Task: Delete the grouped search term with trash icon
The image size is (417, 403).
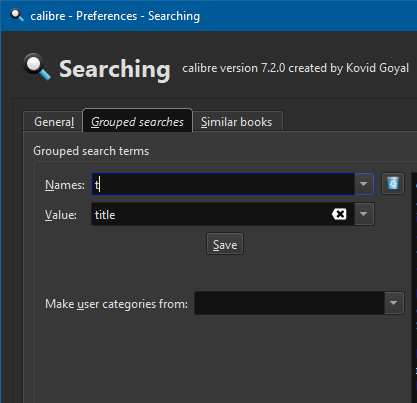Action: 393,184
